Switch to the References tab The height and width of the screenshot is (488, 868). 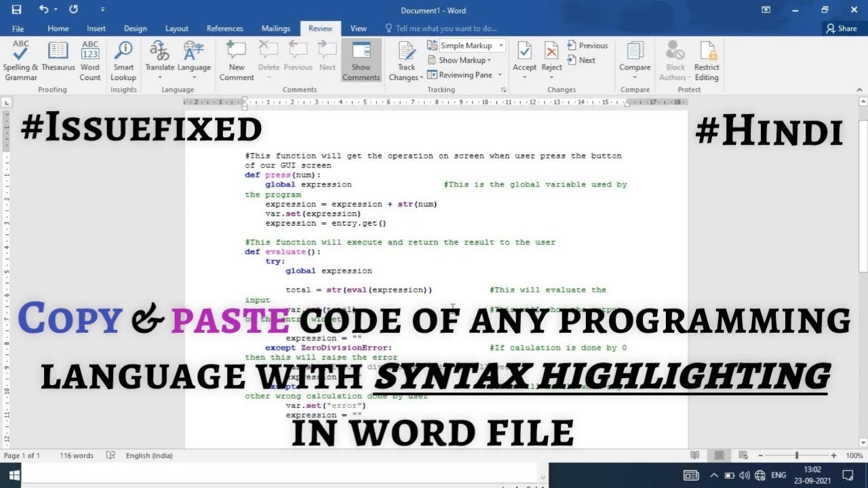224,28
